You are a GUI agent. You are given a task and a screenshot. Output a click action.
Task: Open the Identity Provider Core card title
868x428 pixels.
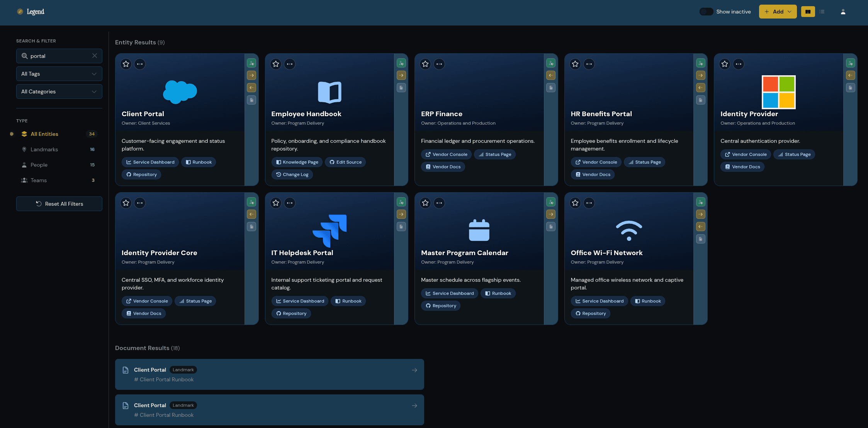[x=159, y=253]
